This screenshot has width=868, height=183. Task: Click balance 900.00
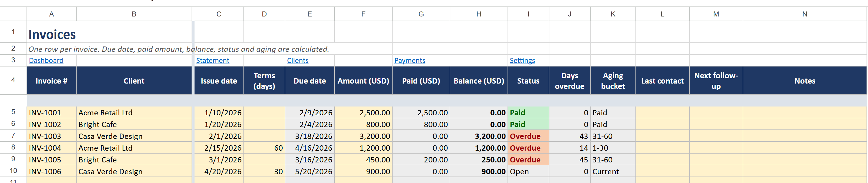click(479, 172)
